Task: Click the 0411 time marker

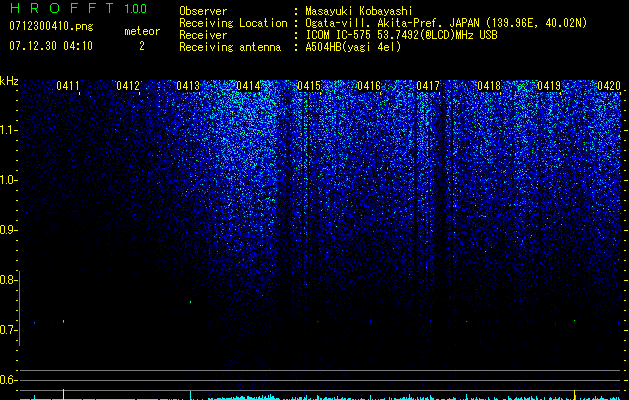Action: [67, 86]
